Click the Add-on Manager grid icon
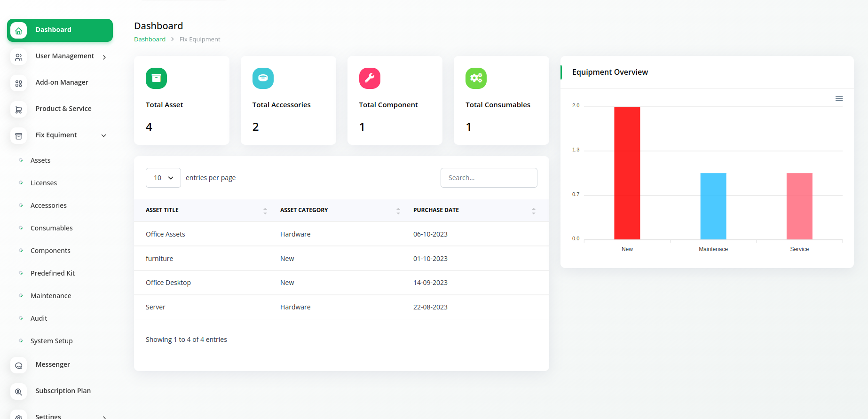868x419 pixels. tap(19, 83)
